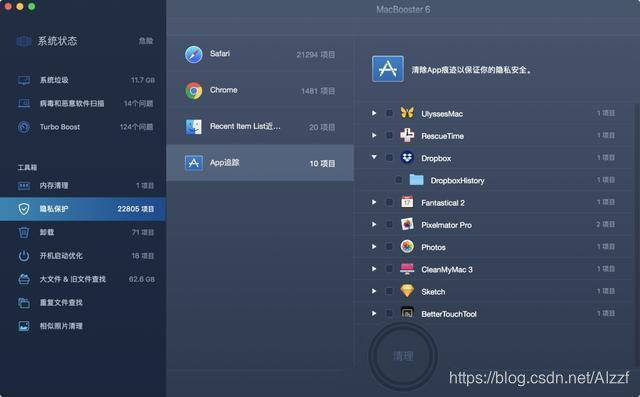The image size is (640, 397).
Task: Click the Safari compass icon
Action: coord(194,54)
